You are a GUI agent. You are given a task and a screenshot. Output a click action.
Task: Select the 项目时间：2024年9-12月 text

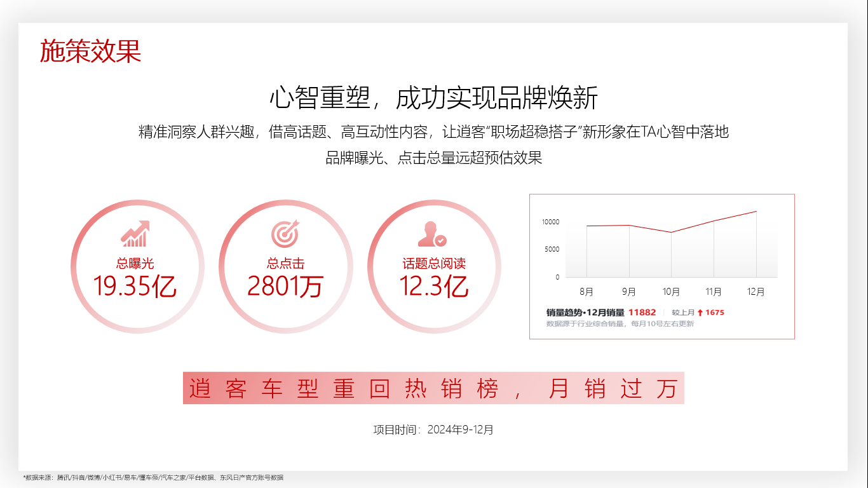[433, 430]
